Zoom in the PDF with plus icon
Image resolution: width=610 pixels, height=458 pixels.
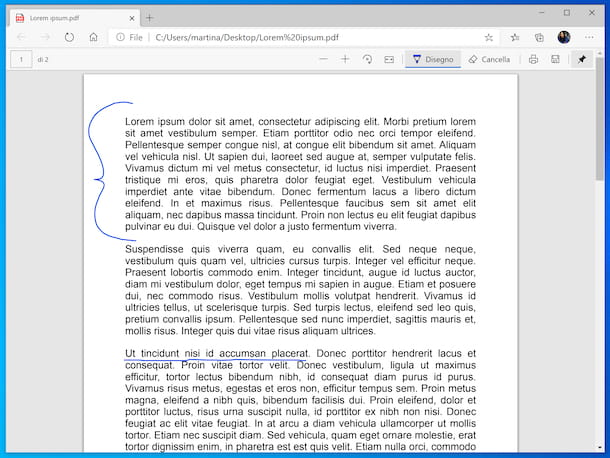(x=345, y=60)
